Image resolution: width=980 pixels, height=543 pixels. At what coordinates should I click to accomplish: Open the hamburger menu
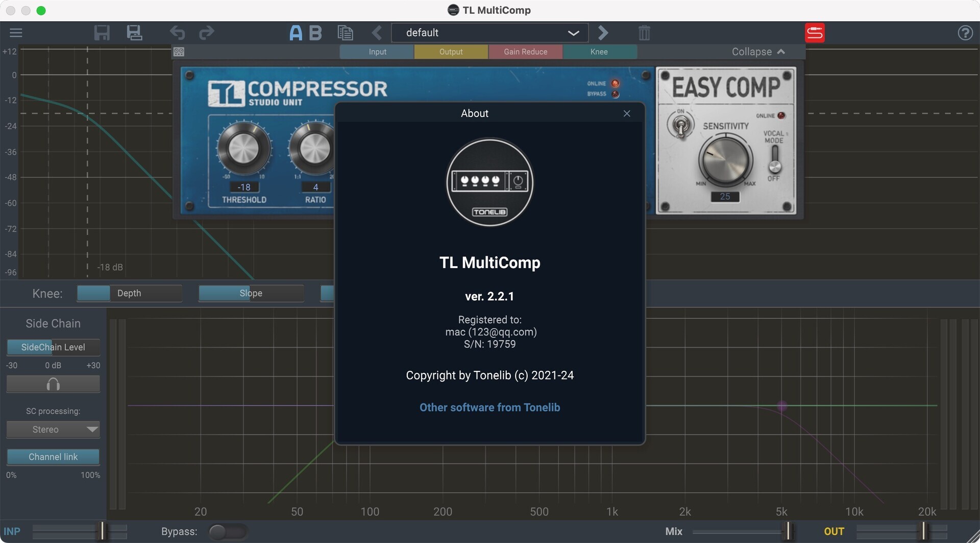click(x=16, y=33)
